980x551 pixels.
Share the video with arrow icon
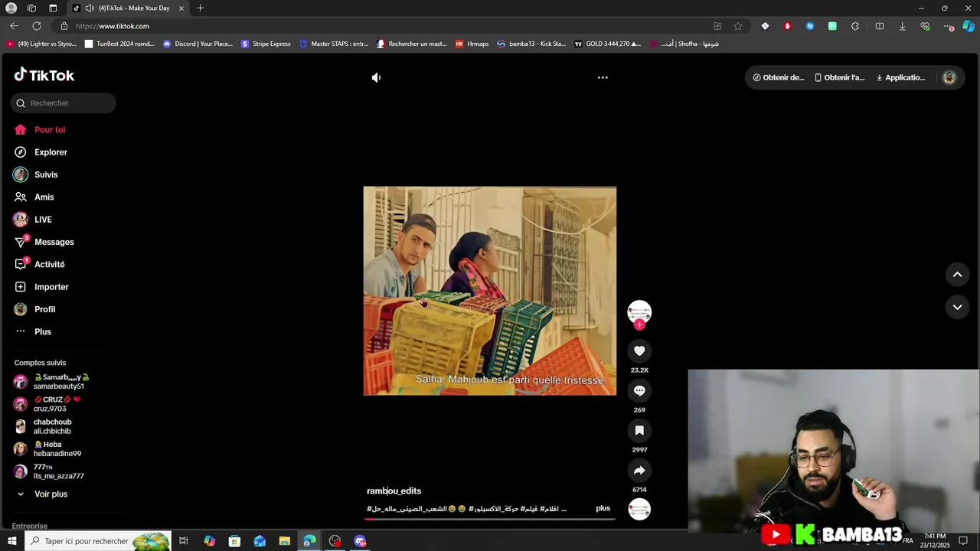tap(639, 470)
